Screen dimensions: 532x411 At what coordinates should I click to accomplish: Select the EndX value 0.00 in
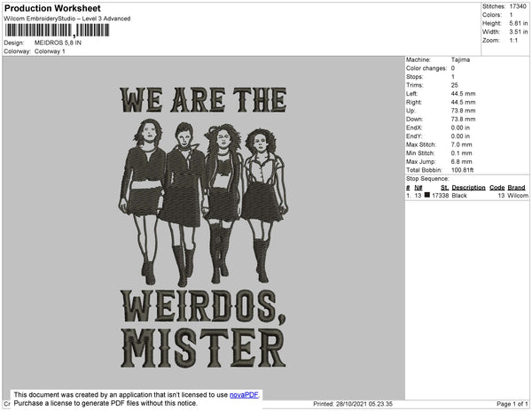(x=460, y=128)
